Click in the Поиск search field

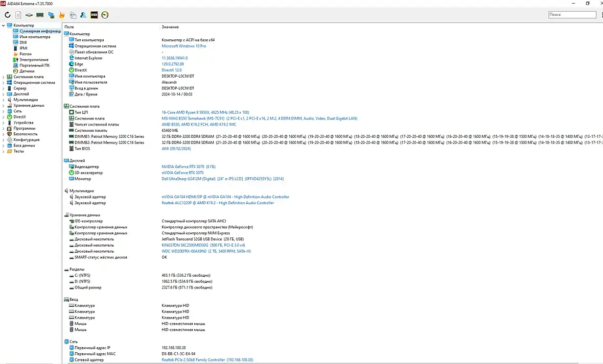(572, 15)
